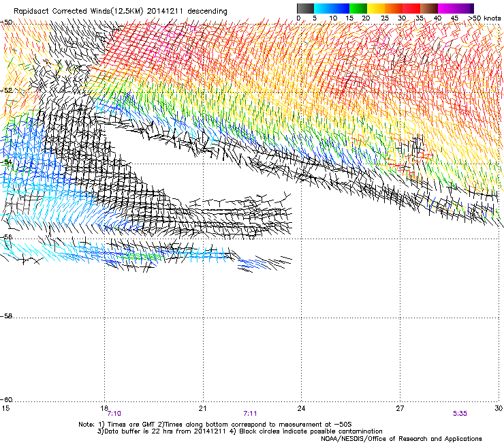Click the date '20141211' in the title
The width and height of the screenshot is (504, 443).
pyautogui.click(x=165, y=12)
